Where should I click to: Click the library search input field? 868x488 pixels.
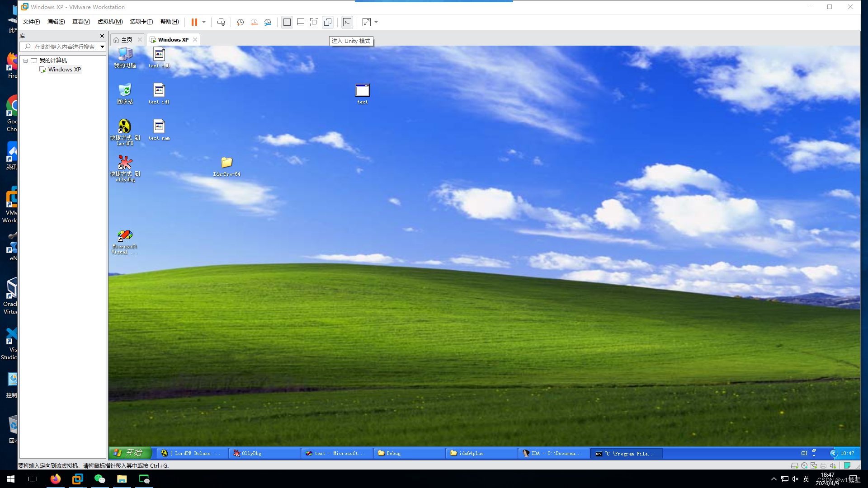coord(64,47)
